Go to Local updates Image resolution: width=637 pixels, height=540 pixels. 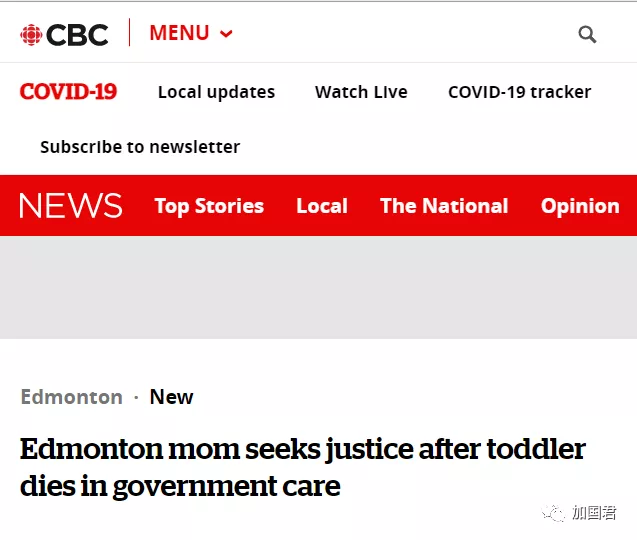[x=216, y=92]
